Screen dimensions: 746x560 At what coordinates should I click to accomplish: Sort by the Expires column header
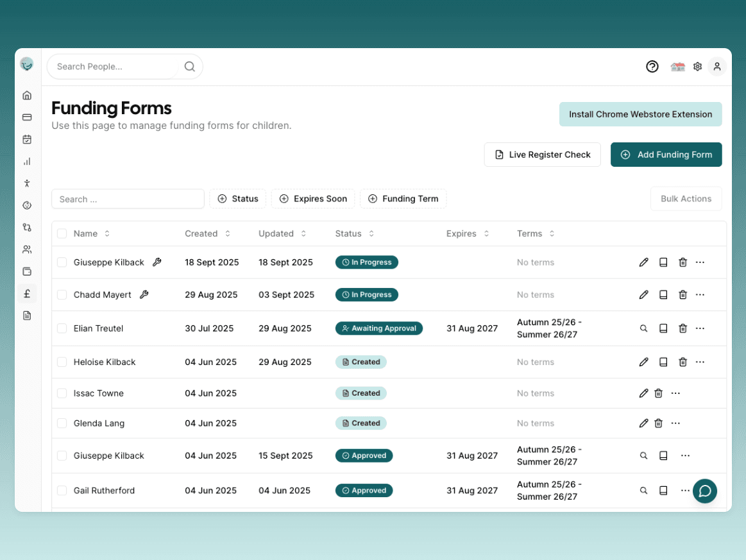point(467,233)
